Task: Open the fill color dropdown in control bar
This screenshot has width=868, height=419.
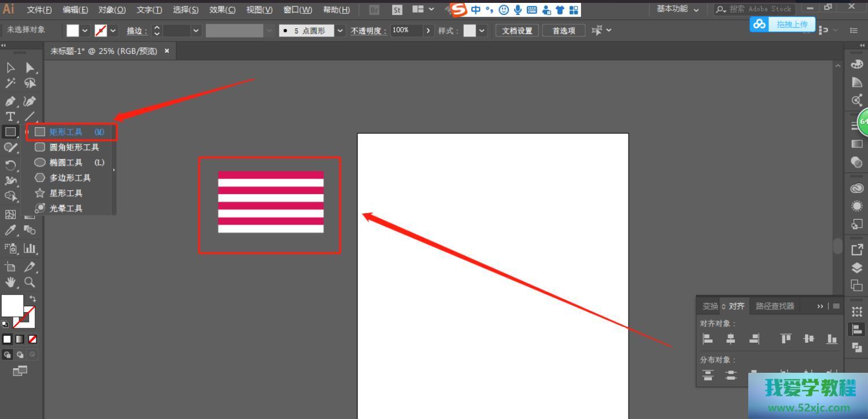Action: 85,31
